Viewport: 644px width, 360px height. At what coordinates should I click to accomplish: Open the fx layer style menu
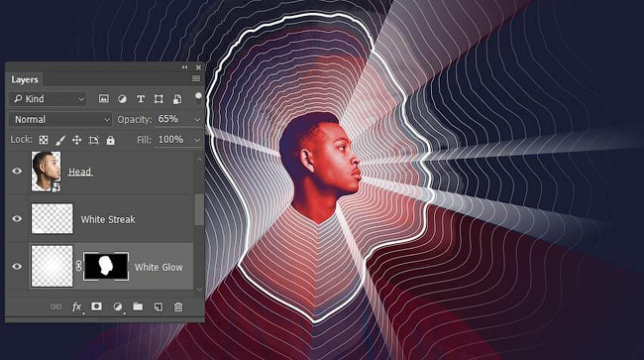(77, 307)
